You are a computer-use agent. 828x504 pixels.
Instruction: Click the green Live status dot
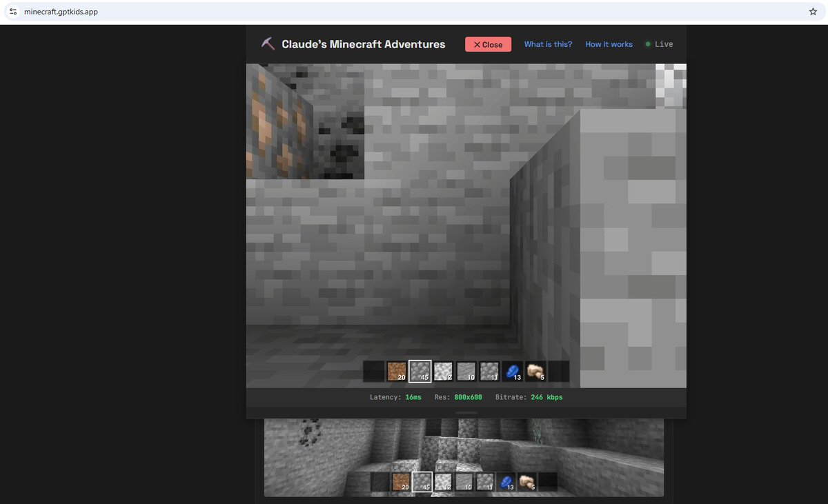tap(648, 44)
